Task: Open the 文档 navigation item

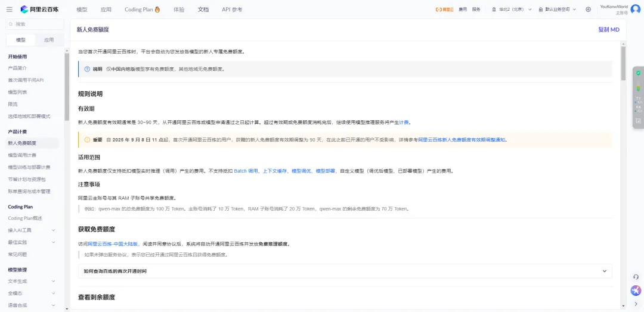Action: click(203, 10)
